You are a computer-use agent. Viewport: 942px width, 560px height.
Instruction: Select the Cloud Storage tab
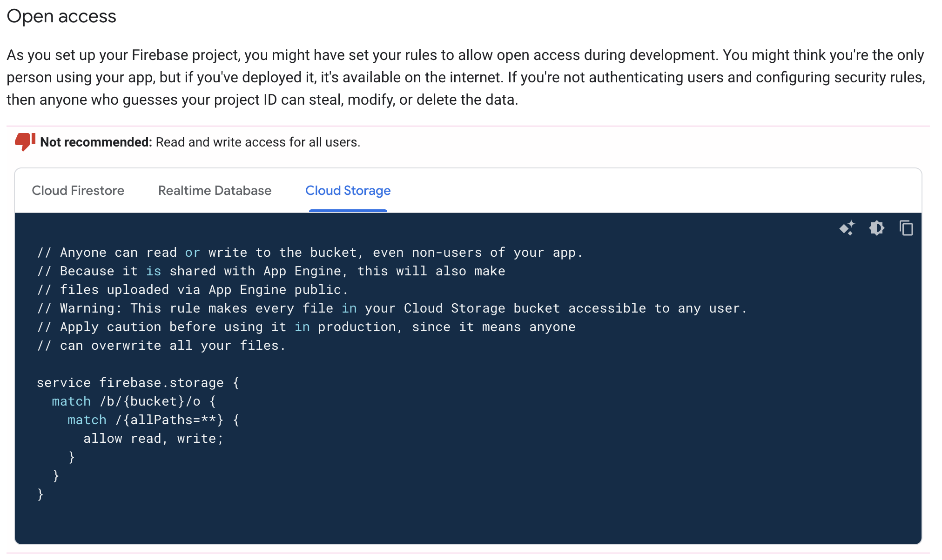(347, 191)
